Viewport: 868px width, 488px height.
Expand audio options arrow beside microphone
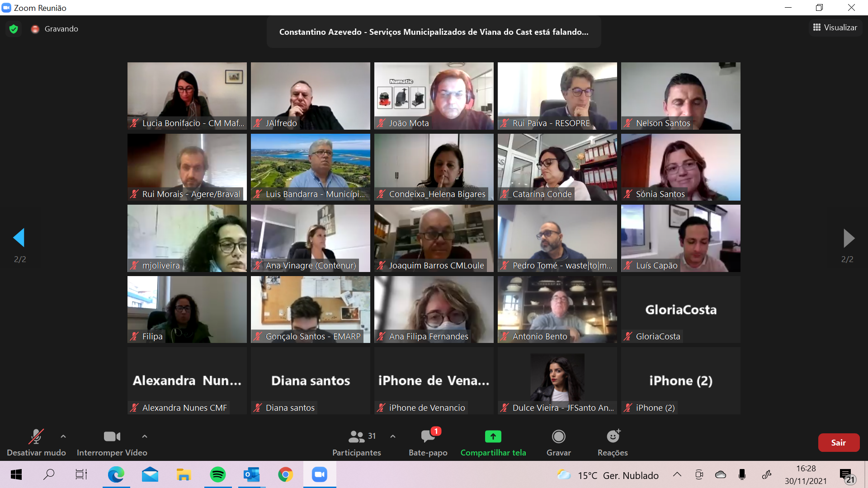point(63,436)
